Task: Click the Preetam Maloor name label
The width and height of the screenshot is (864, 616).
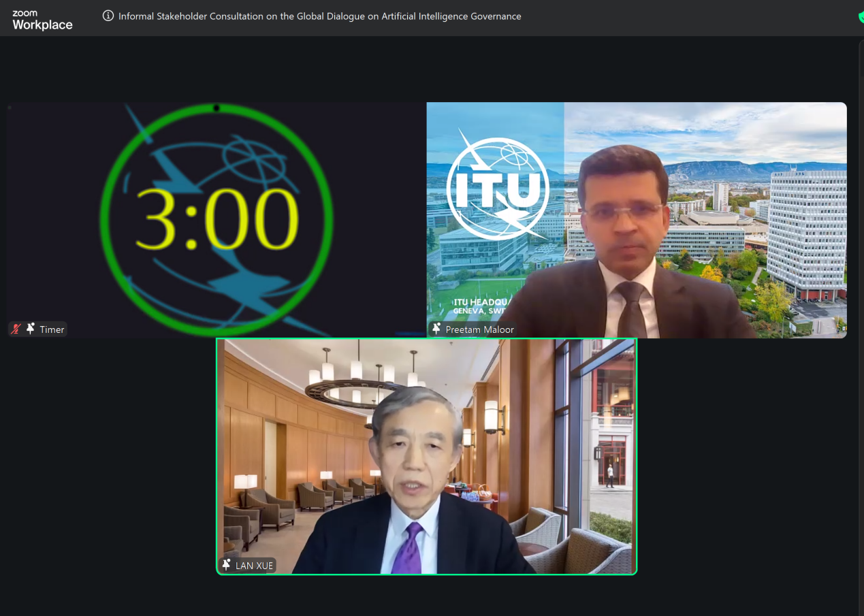Action: pos(479,329)
